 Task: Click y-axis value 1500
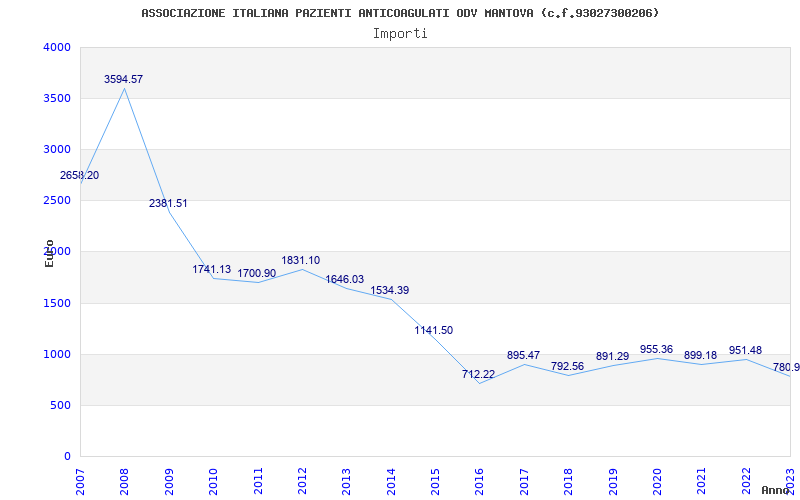[57, 303]
